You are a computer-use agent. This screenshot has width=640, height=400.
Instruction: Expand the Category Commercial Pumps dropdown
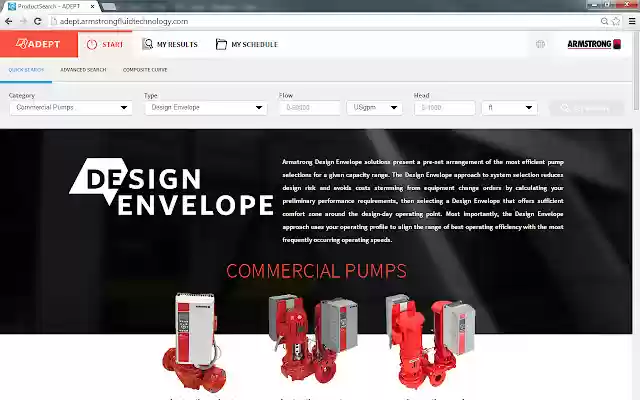click(x=71, y=108)
